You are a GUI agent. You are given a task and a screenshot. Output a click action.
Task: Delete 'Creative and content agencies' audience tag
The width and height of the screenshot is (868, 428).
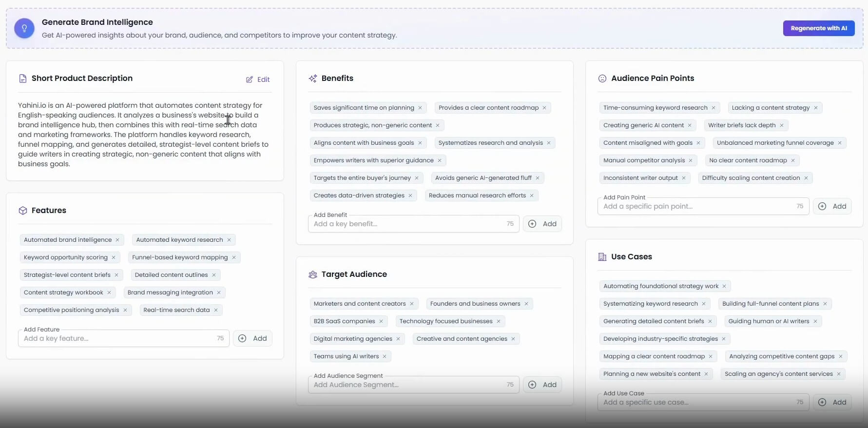point(513,339)
